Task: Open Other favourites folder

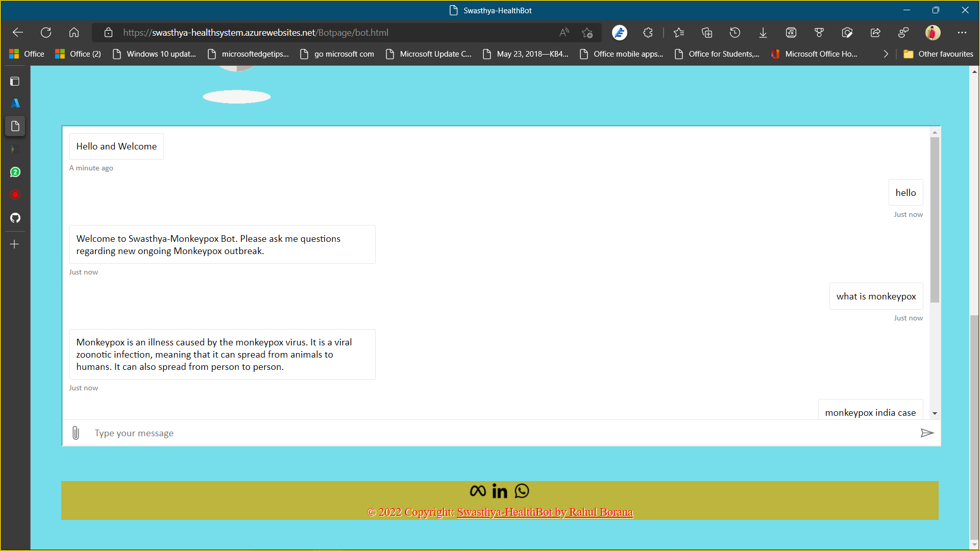Action: [x=938, y=54]
